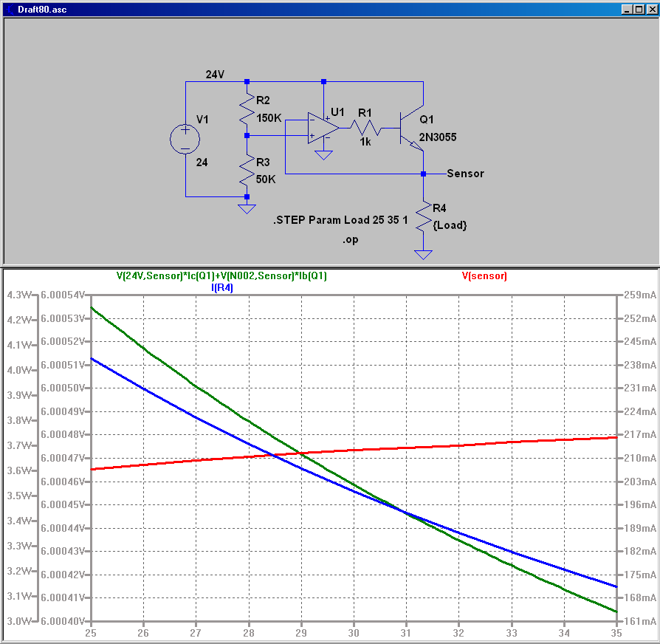The image size is (660, 644).
Task: Click the 6.00054V voltage axis label
Action: (63, 295)
